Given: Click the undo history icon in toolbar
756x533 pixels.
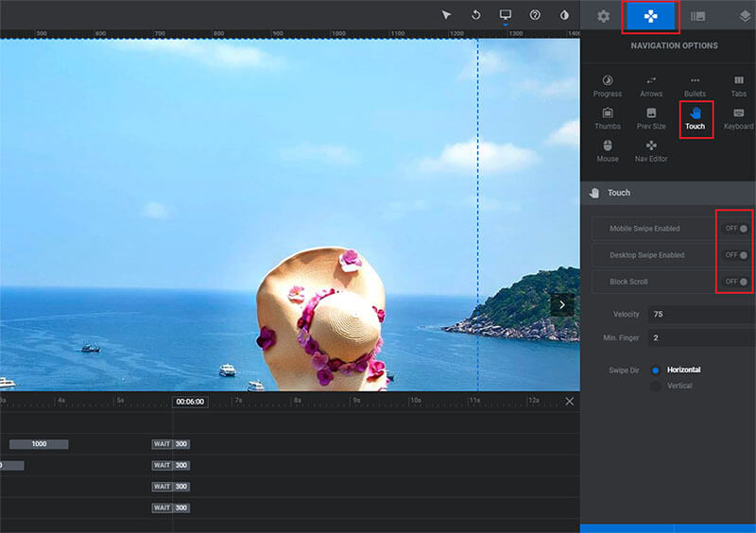Looking at the screenshot, I should pos(475,15).
